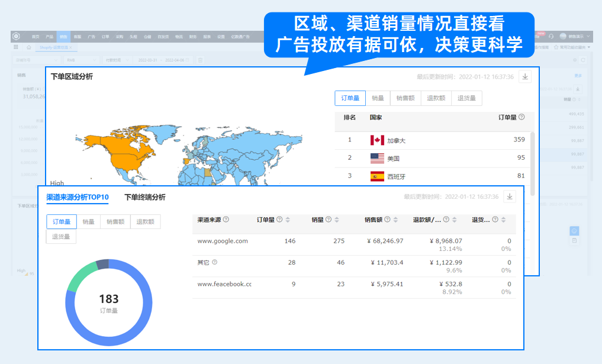Download the 渠道来源分析 panel data
This screenshot has width=602, height=364.
510,197
